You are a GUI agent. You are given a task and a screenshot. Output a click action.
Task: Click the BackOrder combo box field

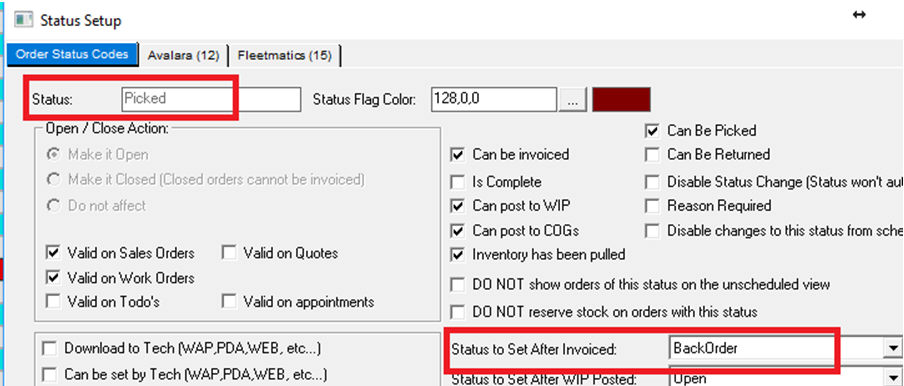(776, 348)
